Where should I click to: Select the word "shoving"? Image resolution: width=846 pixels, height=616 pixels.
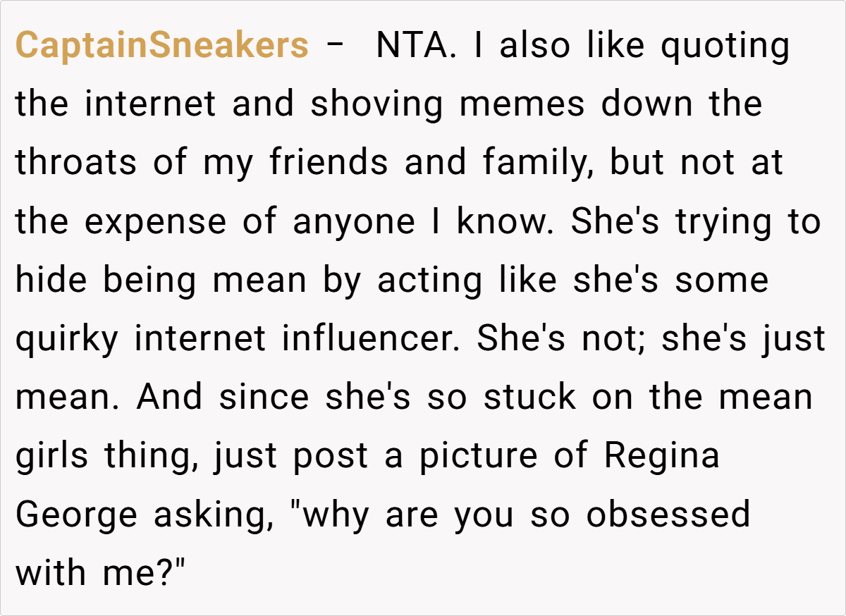click(377, 104)
